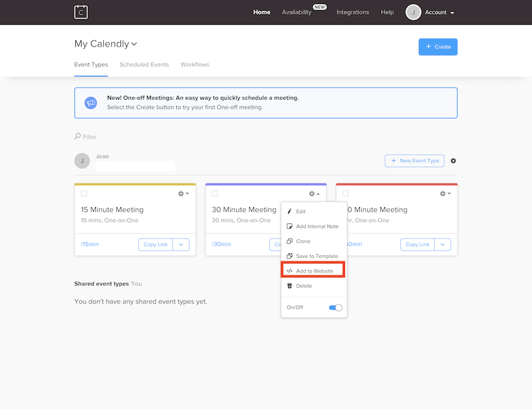Viewport: 532px width, 409px height.
Task: Click the pencil Edit icon
Action: pyautogui.click(x=289, y=211)
